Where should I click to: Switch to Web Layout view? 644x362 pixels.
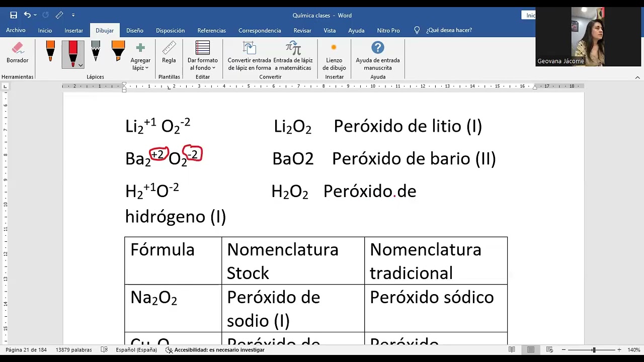550,350
